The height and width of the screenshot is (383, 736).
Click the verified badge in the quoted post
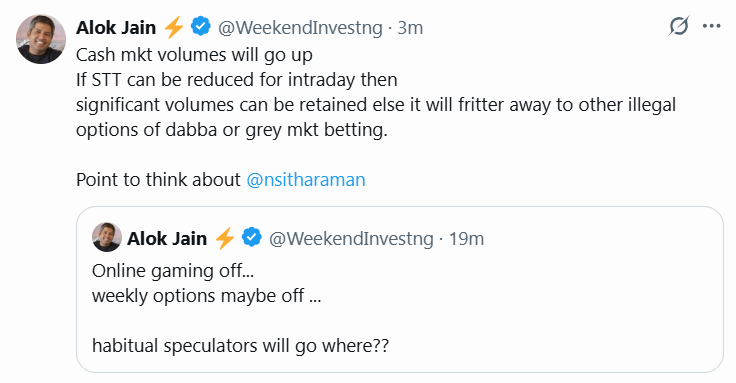(x=252, y=237)
